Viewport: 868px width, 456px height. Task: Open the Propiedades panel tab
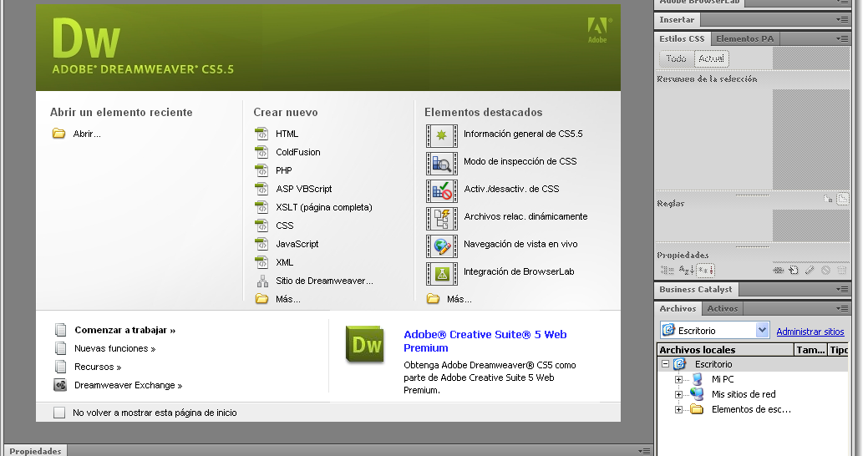(x=35, y=450)
